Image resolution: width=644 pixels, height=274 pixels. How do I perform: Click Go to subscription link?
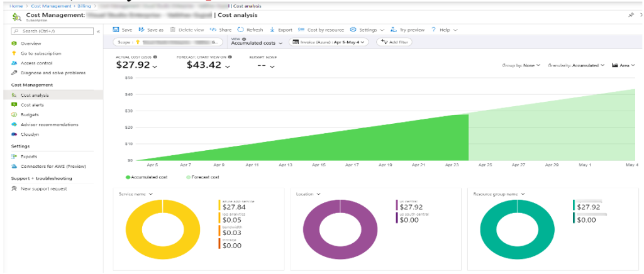(x=41, y=53)
